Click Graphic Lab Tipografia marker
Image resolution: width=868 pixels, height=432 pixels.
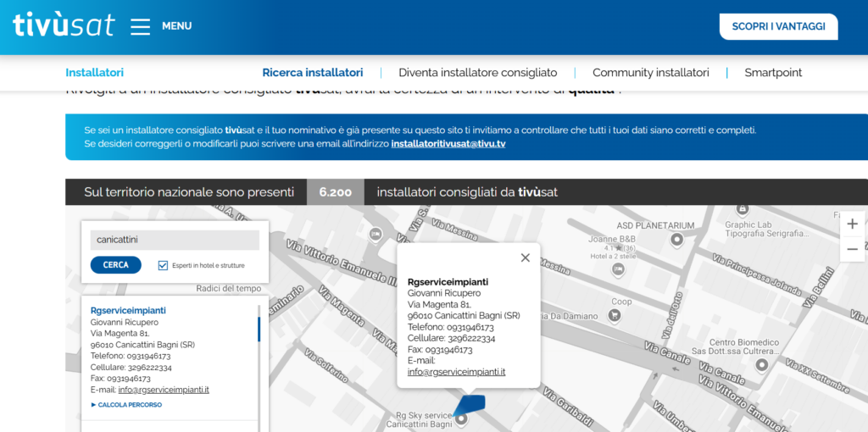[743, 209]
